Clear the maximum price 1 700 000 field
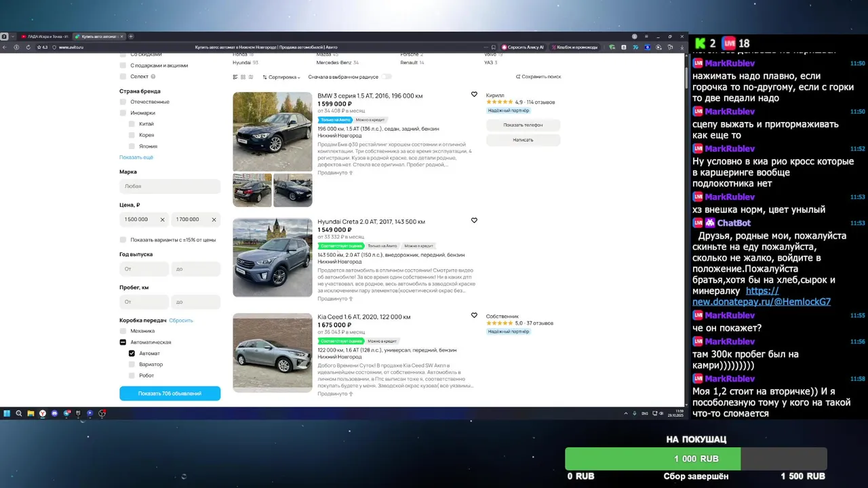This screenshot has height=488, width=868. pos(214,220)
